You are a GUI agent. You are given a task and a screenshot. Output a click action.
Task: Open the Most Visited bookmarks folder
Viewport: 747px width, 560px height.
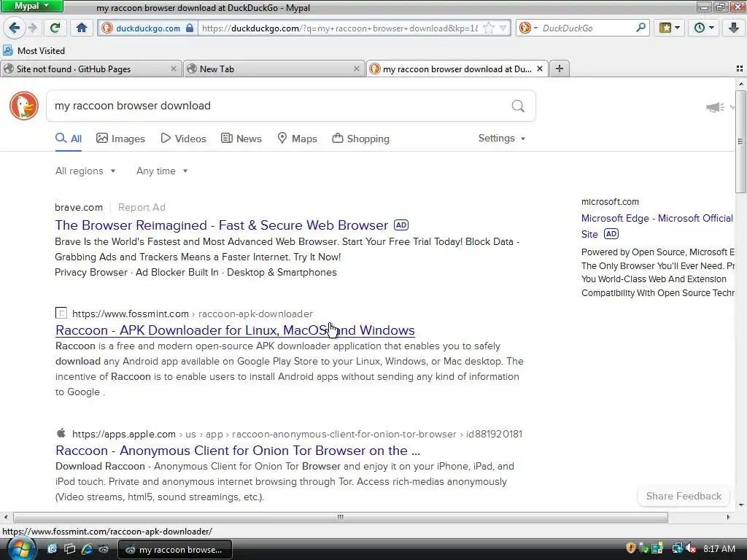[34, 50]
